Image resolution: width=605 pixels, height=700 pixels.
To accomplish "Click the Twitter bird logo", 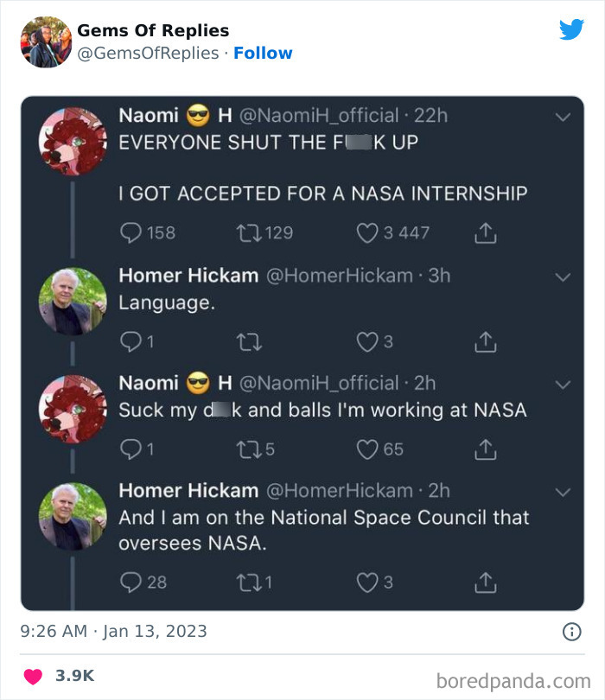I will coord(572,29).
